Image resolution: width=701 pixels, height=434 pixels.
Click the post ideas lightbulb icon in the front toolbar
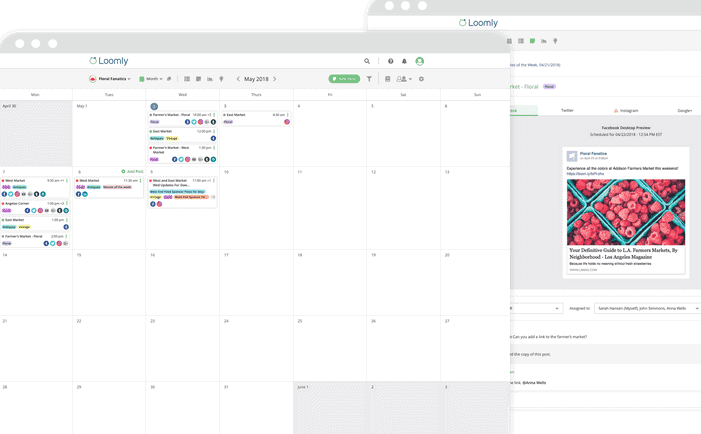tap(221, 79)
